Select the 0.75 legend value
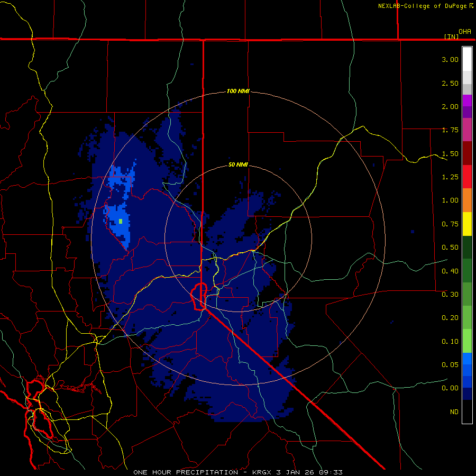This screenshot has width=476, height=476. click(450, 224)
